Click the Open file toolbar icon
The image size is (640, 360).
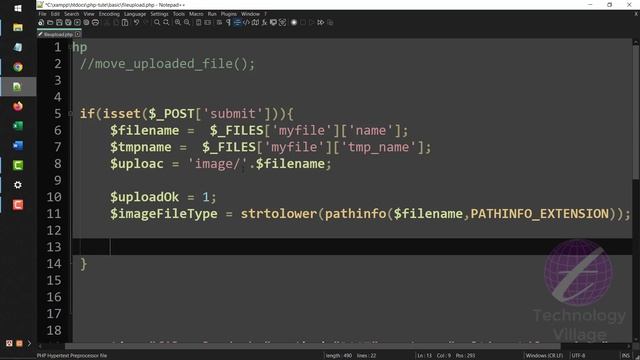(x=50, y=22)
